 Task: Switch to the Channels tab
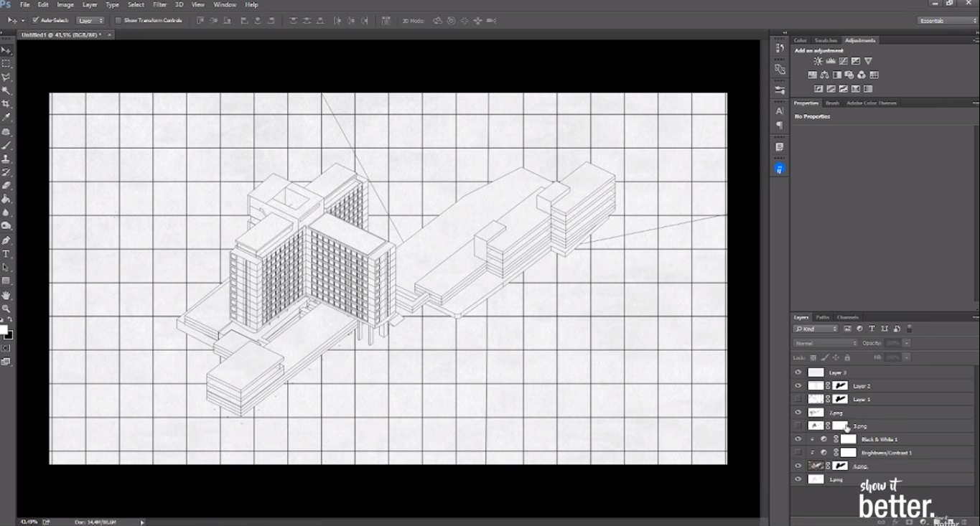click(848, 316)
